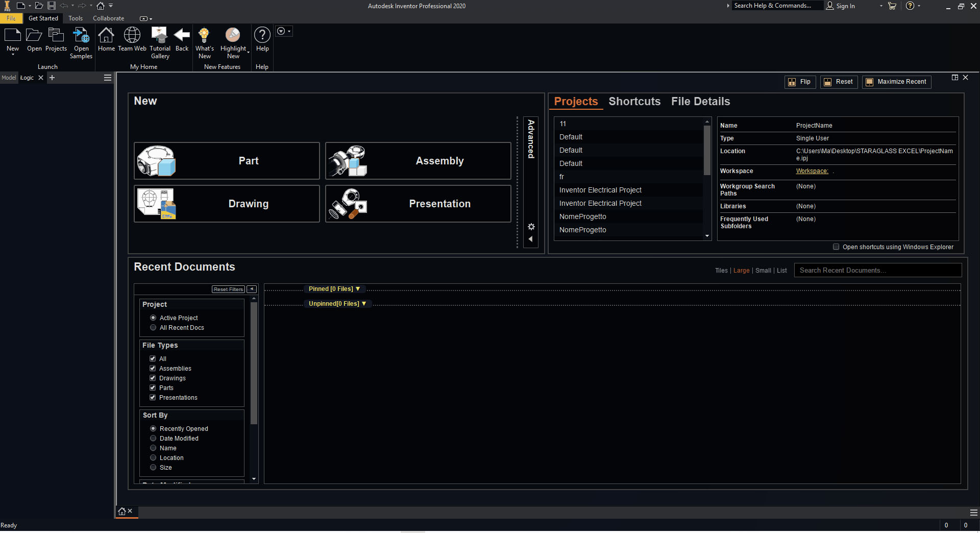The height and width of the screenshot is (533, 980).
Task: Click Maximize Recent
Action: pos(896,82)
